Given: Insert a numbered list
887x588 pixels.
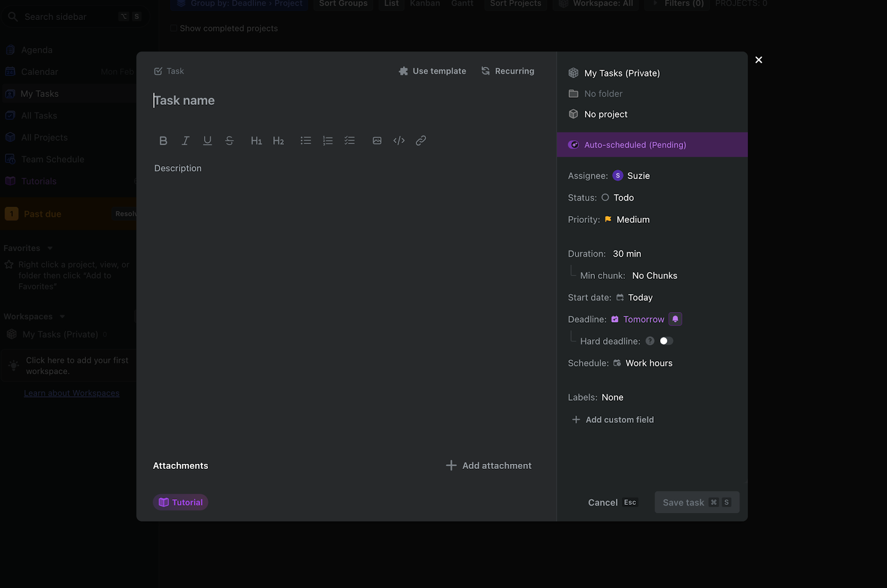Looking at the screenshot, I should (x=328, y=141).
